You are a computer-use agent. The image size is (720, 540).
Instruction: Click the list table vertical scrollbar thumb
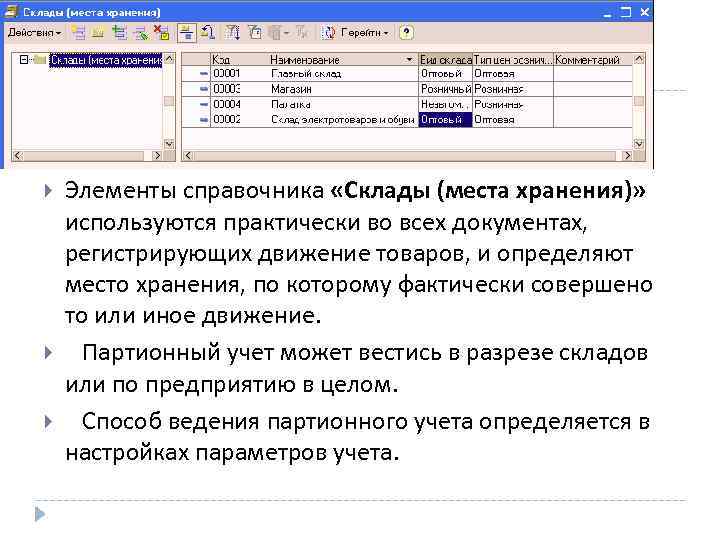639,101
